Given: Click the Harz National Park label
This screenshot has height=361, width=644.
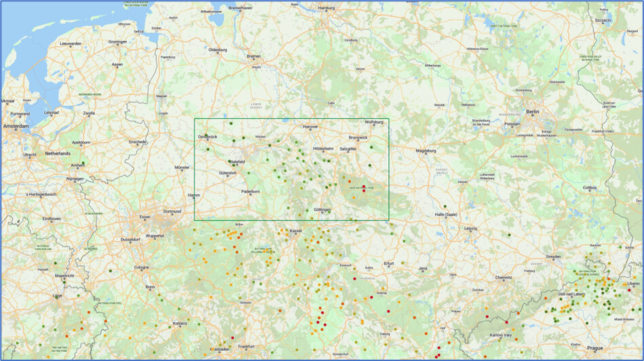Looking at the screenshot, I should tap(360, 187).
